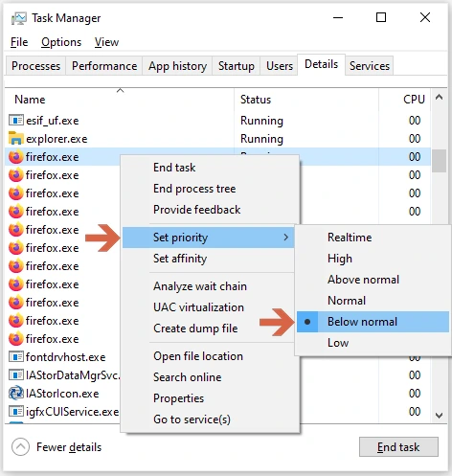Click the IAStorIcon.exe icon

(x=15, y=393)
